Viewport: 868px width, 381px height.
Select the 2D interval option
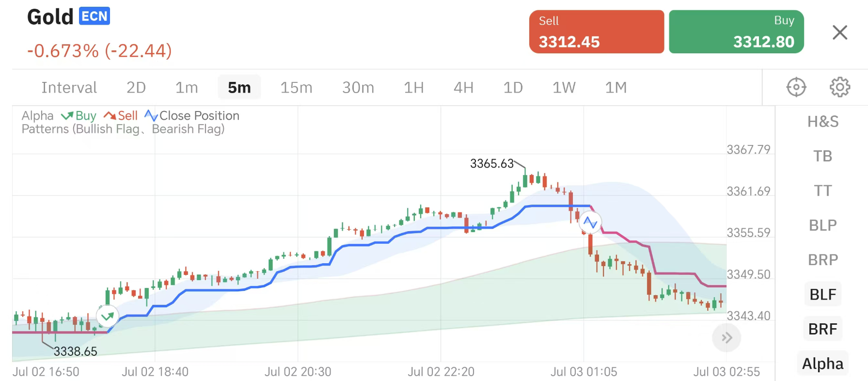[x=136, y=88]
